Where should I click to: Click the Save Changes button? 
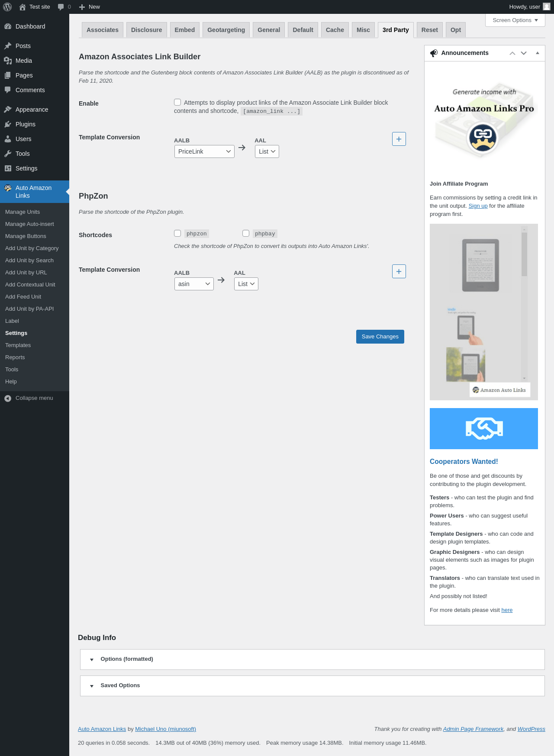coord(380,337)
